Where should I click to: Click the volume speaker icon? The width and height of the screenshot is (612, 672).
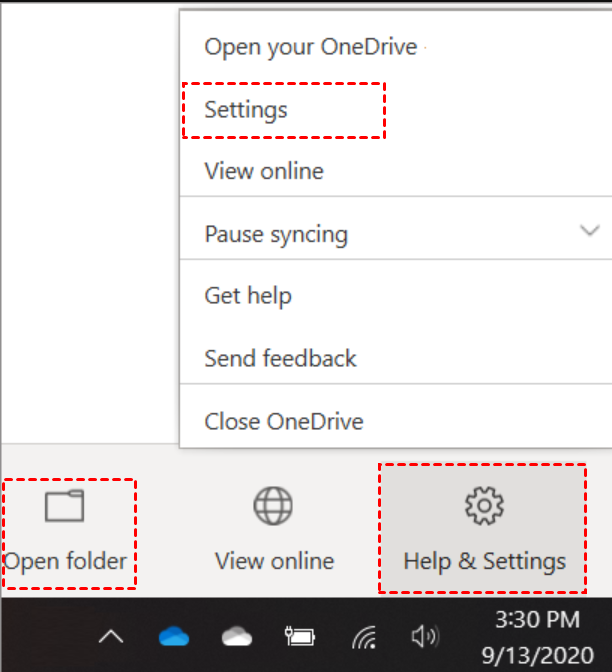(424, 637)
